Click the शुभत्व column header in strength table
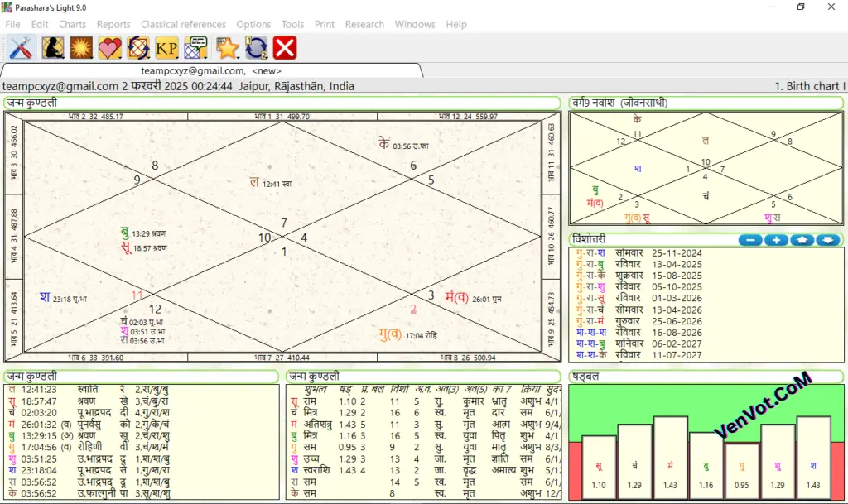848x504 pixels. [x=316, y=389]
